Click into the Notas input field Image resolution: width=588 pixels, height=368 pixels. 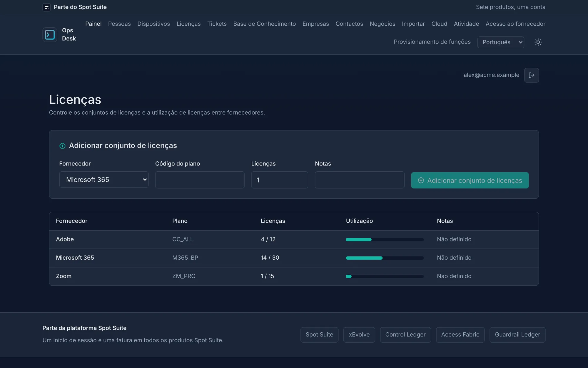(360, 180)
